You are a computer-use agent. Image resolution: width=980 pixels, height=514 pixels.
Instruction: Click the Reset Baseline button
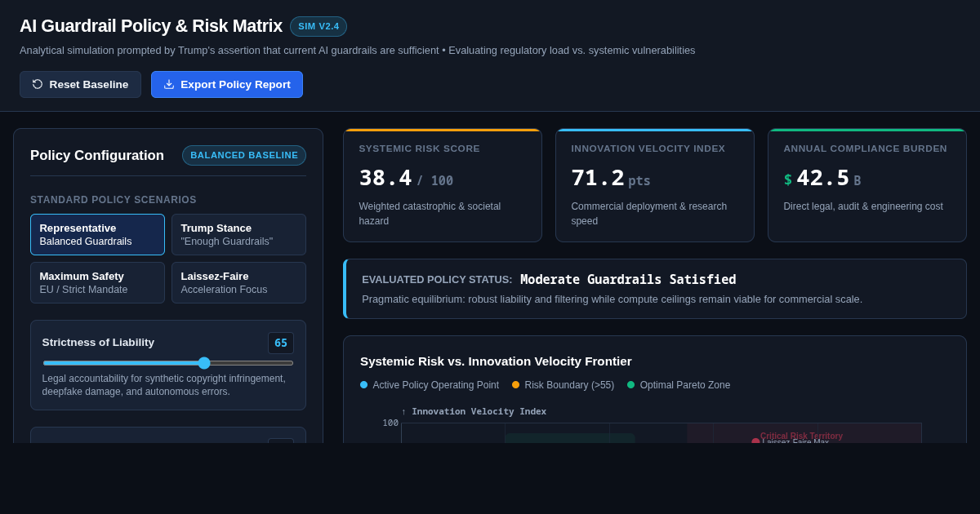coord(80,85)
